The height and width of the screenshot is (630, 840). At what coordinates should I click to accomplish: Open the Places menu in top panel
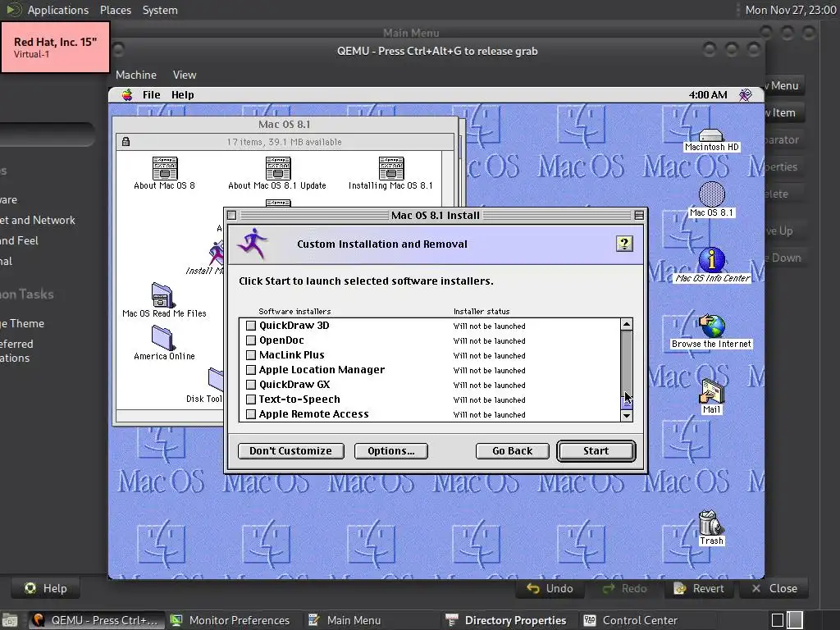115,10
